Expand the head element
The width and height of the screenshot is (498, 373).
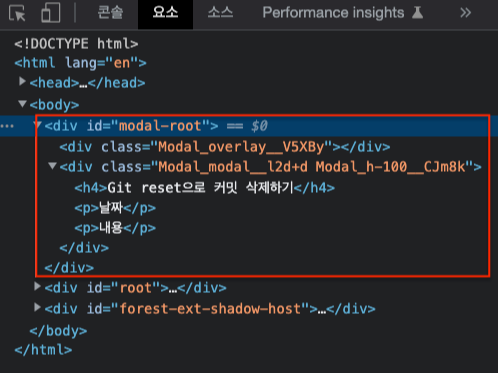(22, 82)
